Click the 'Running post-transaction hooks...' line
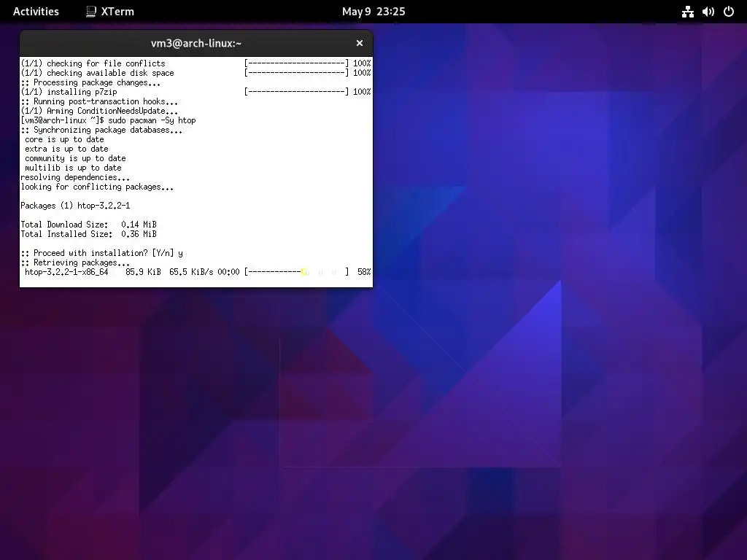The height and width of the screenshot is (560, 747). [x=99, y=101]
